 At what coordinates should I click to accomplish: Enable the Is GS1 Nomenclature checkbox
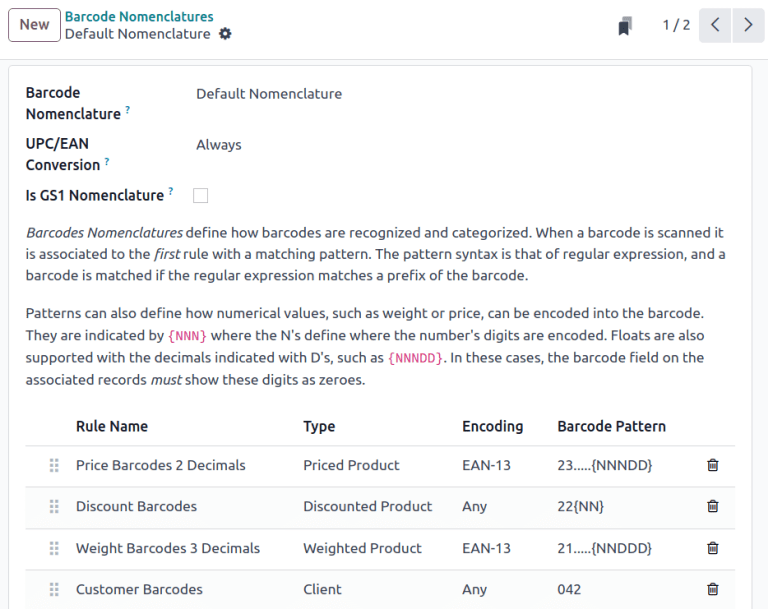pos(200,195)
